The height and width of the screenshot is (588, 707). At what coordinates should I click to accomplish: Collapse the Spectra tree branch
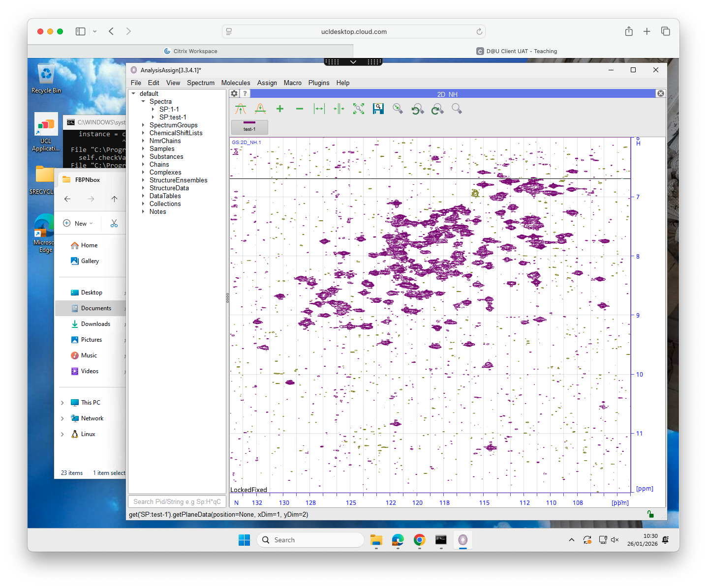pyautogui.click(x=143, y=102)
